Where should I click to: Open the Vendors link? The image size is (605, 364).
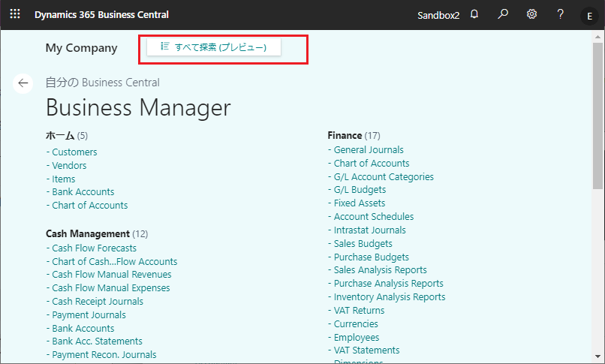tap(69, 165)
